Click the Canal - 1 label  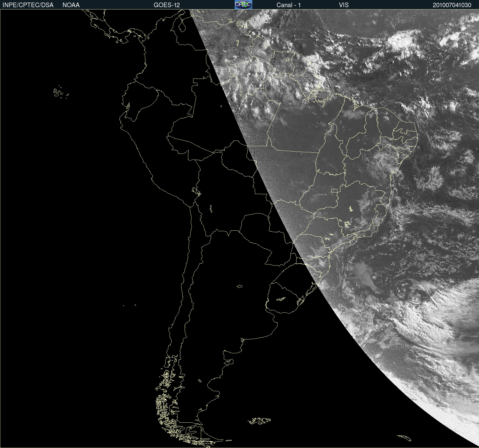(289, 5)
